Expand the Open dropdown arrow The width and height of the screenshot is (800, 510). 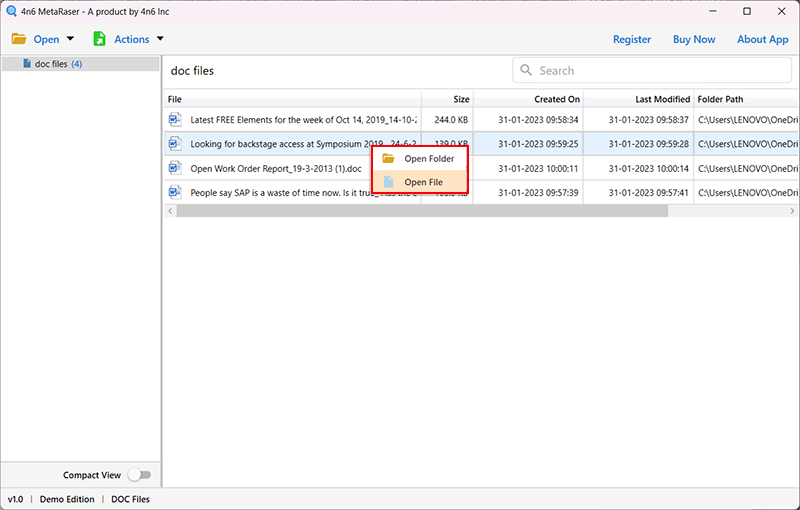pos(70,39)
